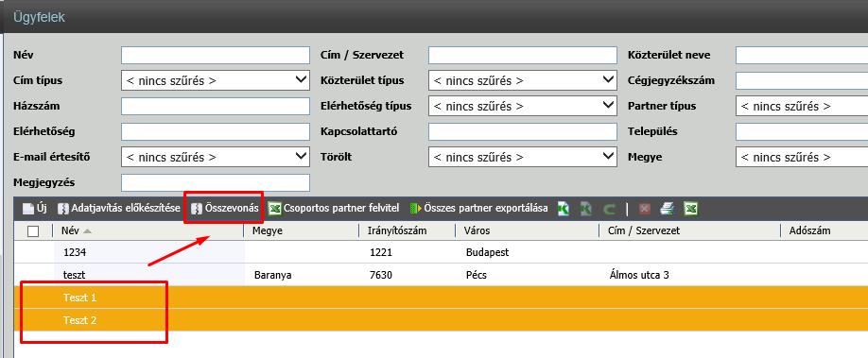Click into the Cégjegyzékszám filter field

click(802, 81)
